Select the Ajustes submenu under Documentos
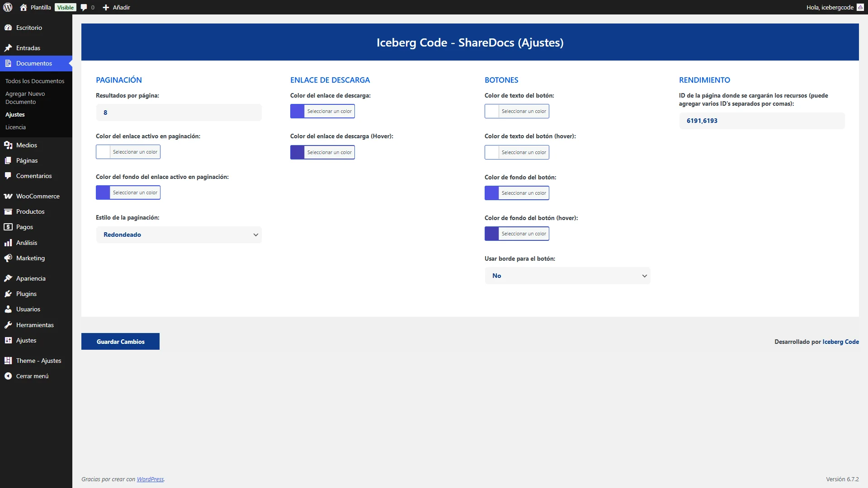Screen dimensions: 868x488 pos(15,114)
